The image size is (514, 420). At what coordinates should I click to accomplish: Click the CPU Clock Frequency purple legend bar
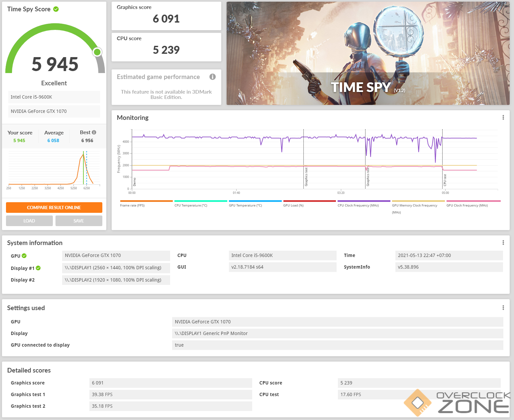tap(364, 201)
